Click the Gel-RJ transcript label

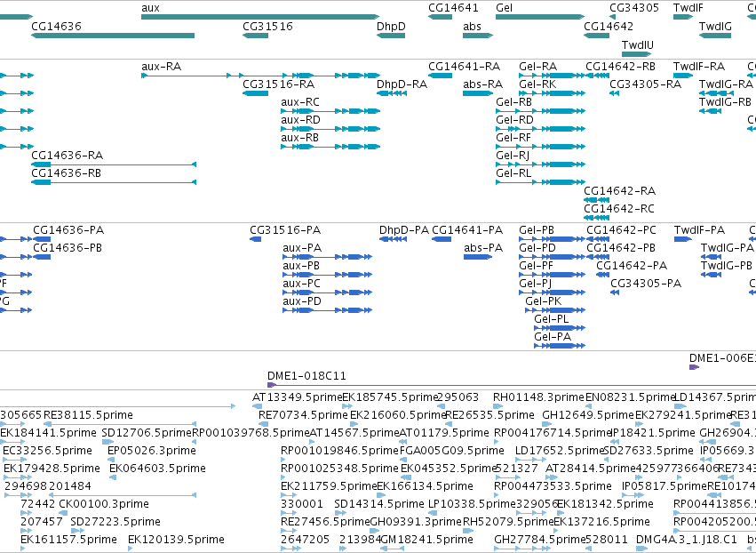513,156
